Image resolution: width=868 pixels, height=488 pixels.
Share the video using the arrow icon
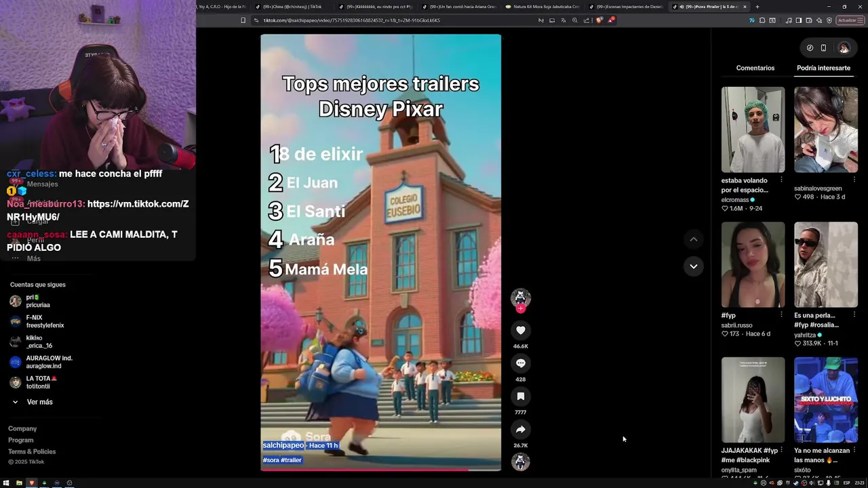tap(520, 430)
